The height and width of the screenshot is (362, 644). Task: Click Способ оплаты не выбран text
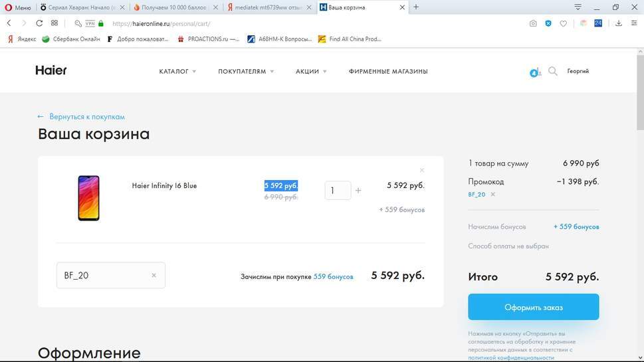click(x=508, y=246)
